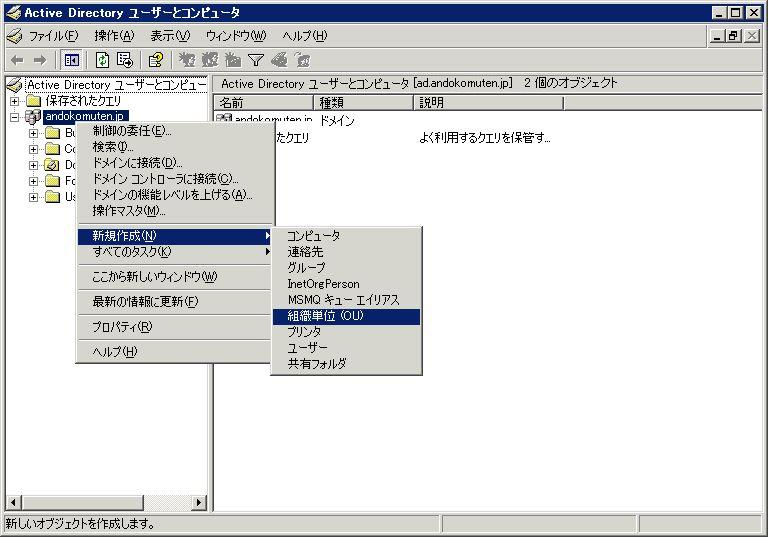The height and width of the screenshot is (537, 768).
Task: Choose プロパティ(R) in context menu
Action: click(x=174, y=327)
